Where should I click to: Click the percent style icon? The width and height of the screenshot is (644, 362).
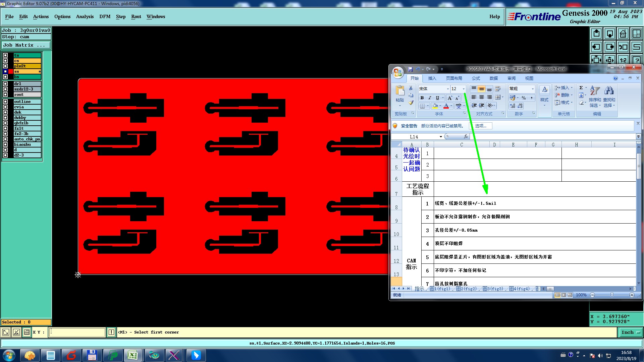(524, 98)
